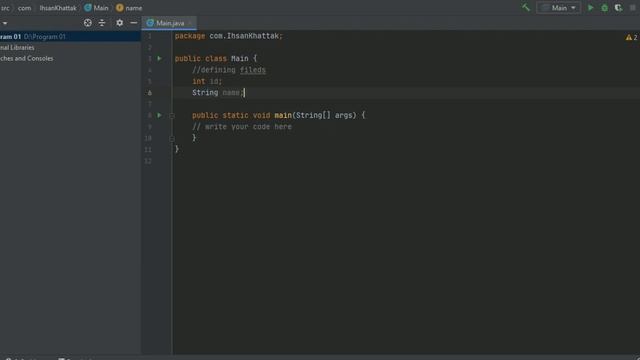Select the Program 01 project root node
The image size is (640, 360).
(70, 36)
